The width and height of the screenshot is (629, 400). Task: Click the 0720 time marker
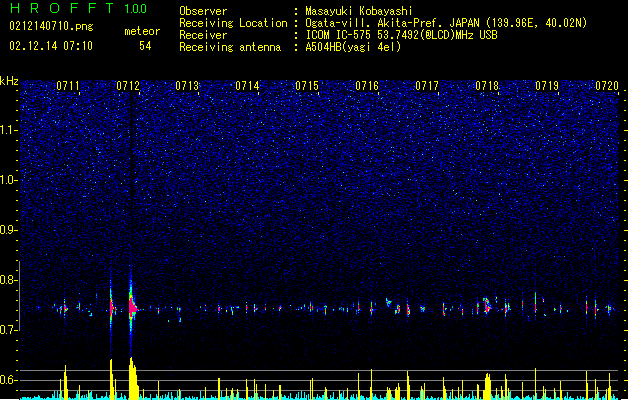(x=607, y=86)
